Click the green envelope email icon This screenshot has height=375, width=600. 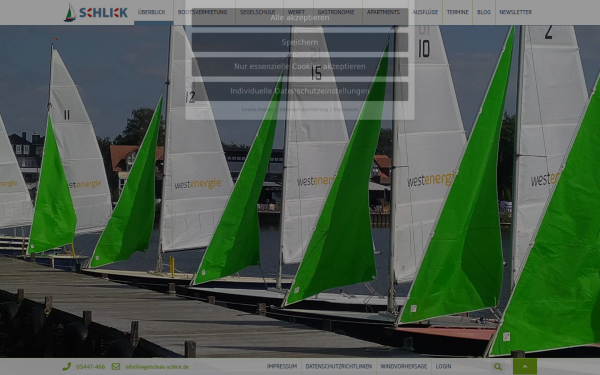coord(116,366)
